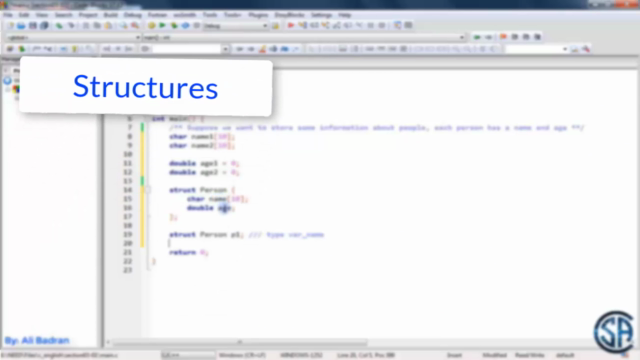The image size is (640, 360).
Task: Run the program with the green arrow
Action: [x=162, y=26]
